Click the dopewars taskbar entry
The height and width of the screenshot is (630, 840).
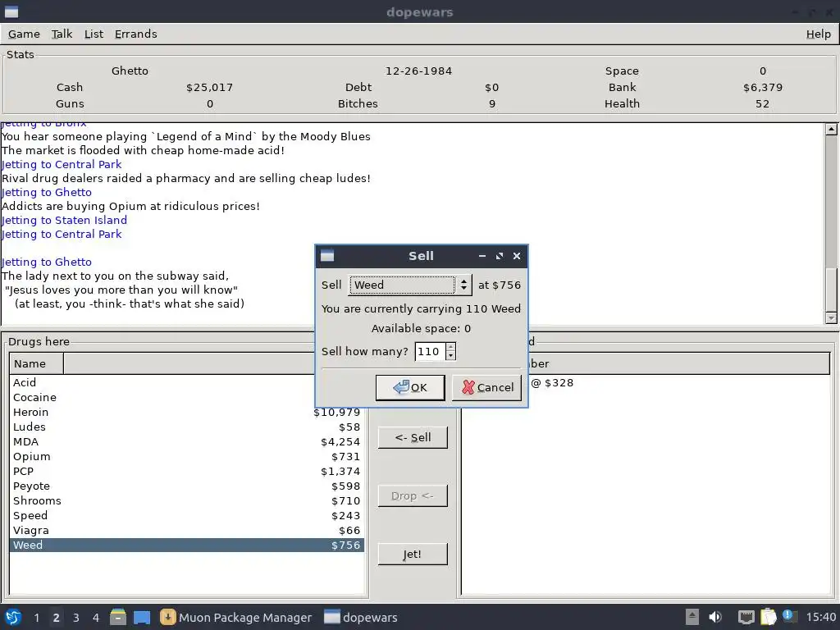pos(361,617)
